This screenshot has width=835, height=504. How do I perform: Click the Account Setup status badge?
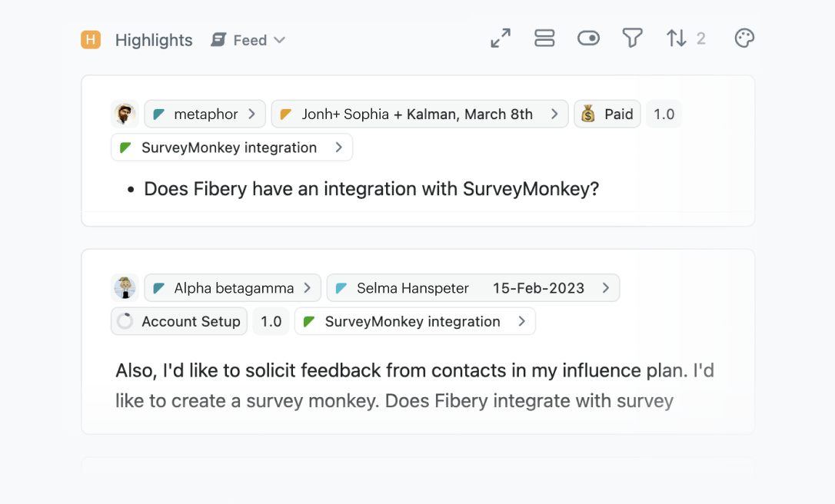click(180, 321)
